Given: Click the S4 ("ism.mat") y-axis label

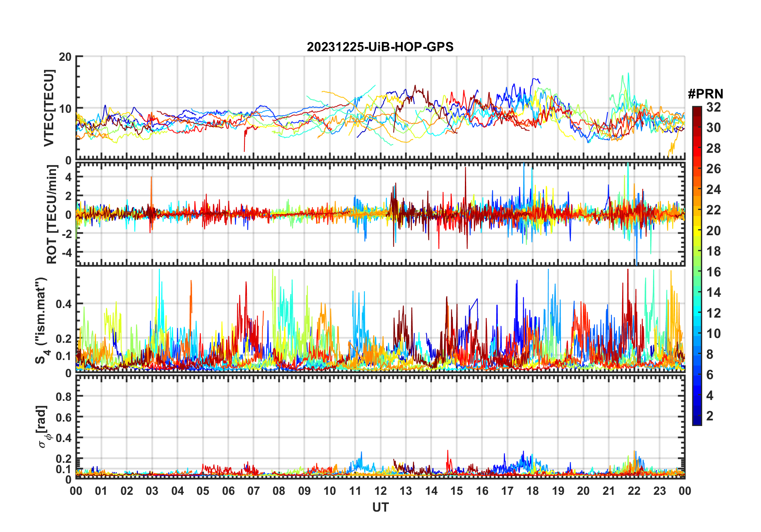Looking at the screenshot, I should (42, 320).
